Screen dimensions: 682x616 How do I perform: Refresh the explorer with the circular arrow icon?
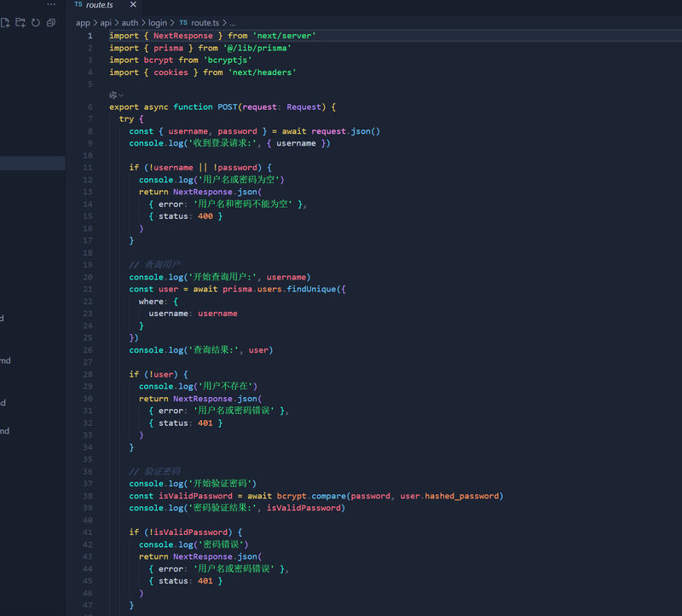[36, 23]
